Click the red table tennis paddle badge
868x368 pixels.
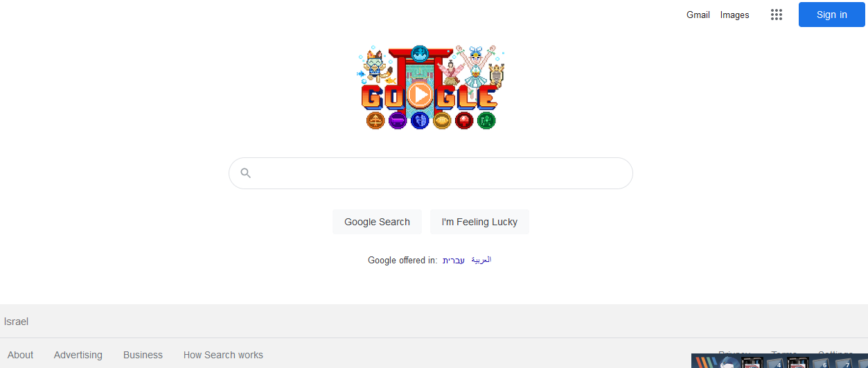[x=464, y=121]
